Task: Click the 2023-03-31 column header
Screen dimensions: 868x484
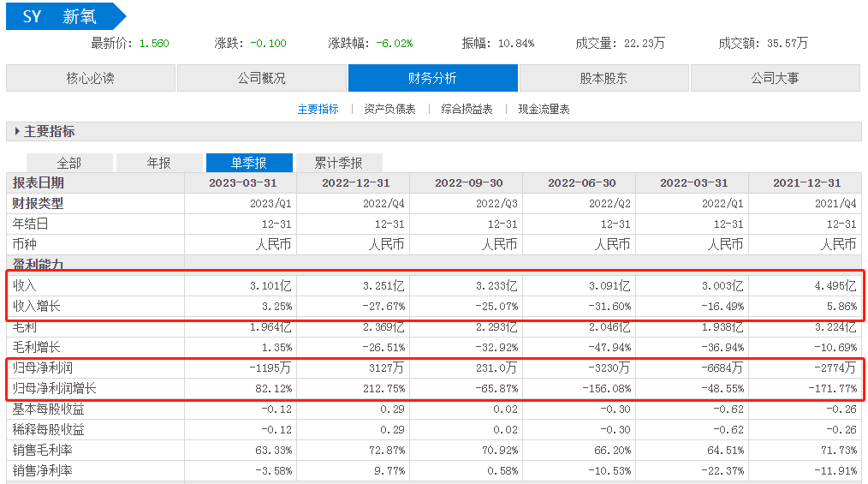Action: tap(242, 183)
